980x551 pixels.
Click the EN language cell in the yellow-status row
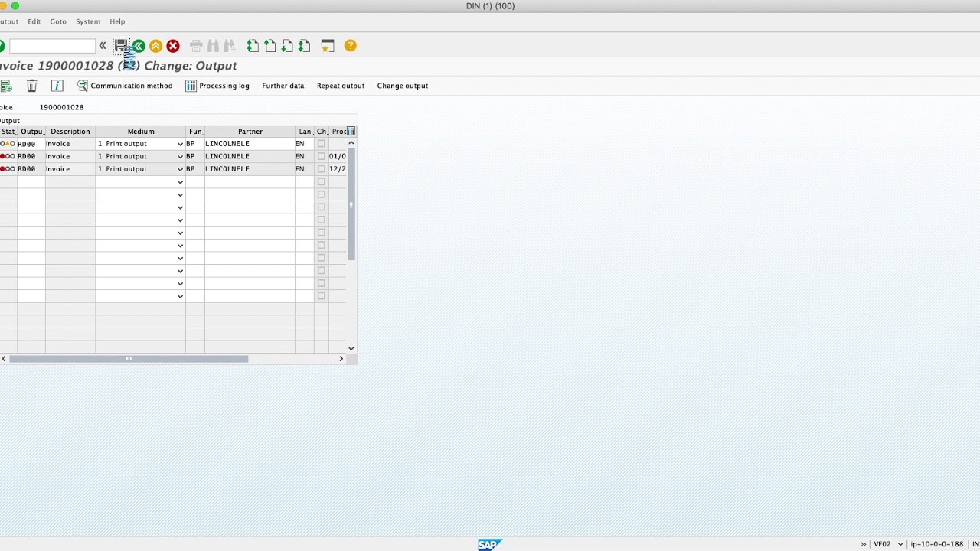pos(305,144)
